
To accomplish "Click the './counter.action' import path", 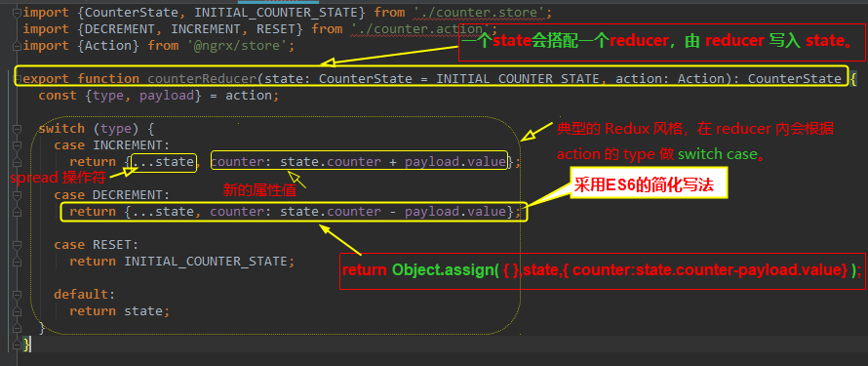I will coord(420,29).
